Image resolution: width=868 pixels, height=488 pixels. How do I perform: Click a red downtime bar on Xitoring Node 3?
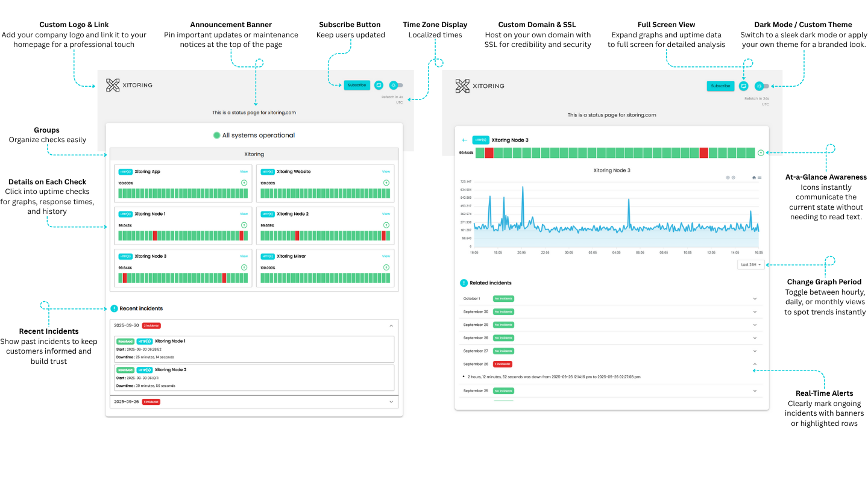click(488, 152)
